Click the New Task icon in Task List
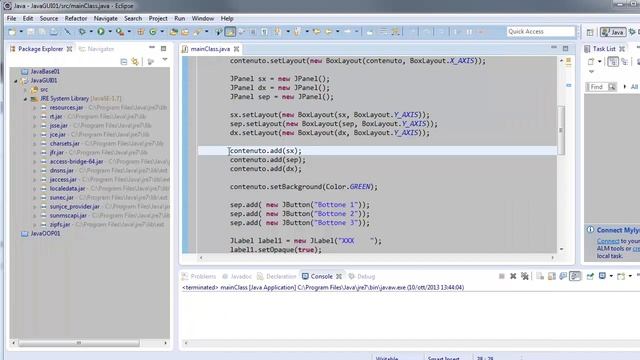640x360 pixels. tap(591, 62)
